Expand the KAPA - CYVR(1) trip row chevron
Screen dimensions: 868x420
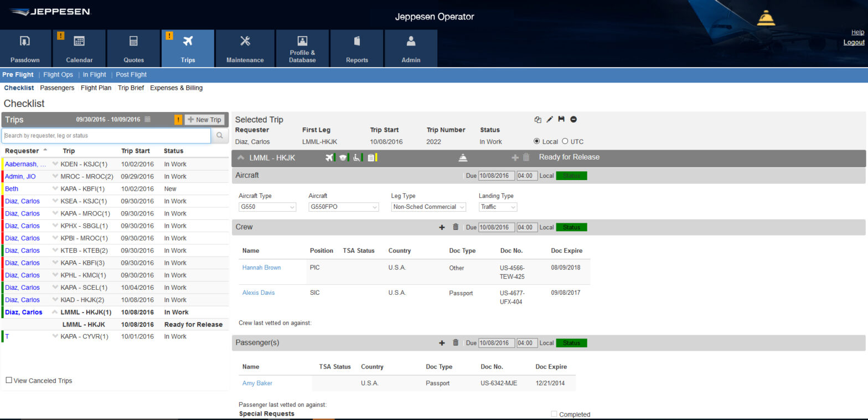click(55, 336)
